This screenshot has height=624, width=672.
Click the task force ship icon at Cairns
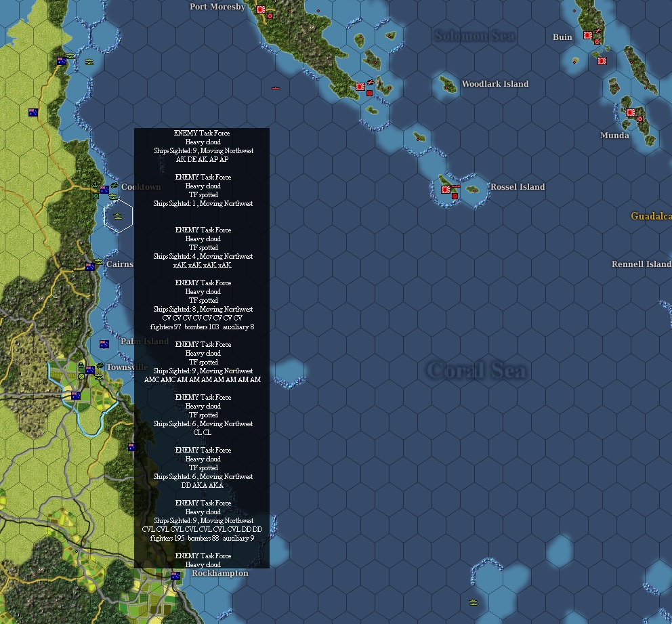(x=99, y=262)
